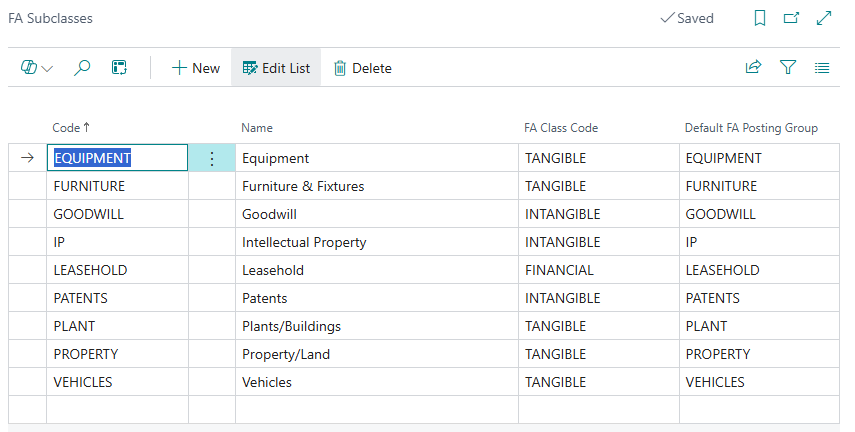This screenshot has height=432, width=855.
Task: Click the Leasehold name cell
Action: [x=377, y=270]
